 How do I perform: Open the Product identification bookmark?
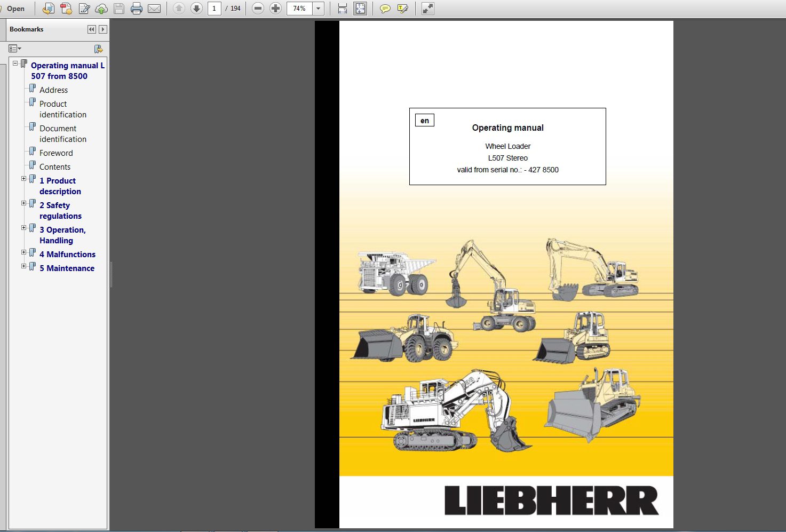coord(63,109)
